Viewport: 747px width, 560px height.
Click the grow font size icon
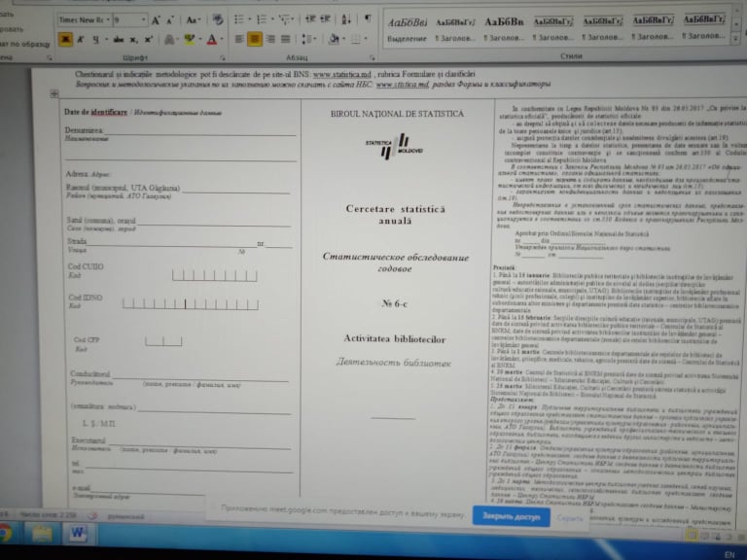158,19
